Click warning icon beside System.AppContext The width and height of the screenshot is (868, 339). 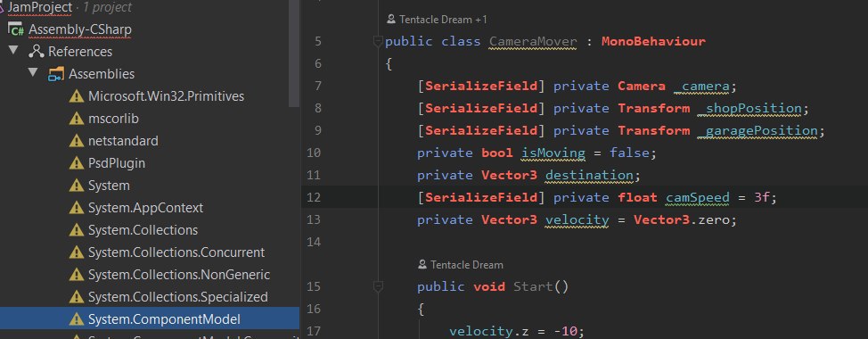point(77,208)
